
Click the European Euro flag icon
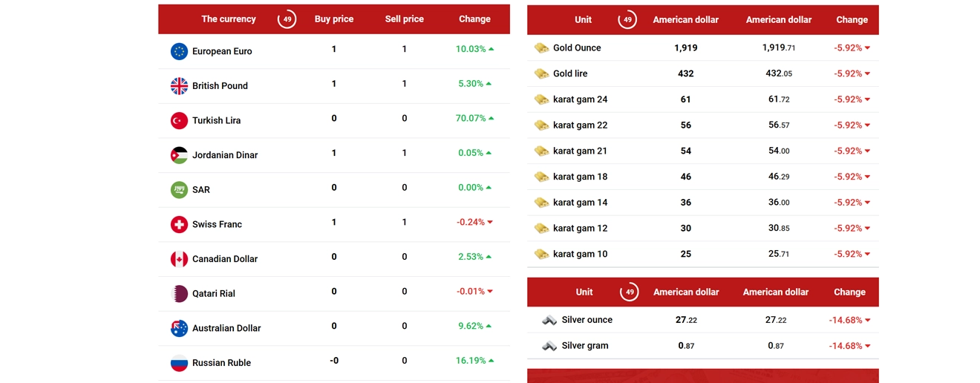pyautogui.click(x=179, y=51)
